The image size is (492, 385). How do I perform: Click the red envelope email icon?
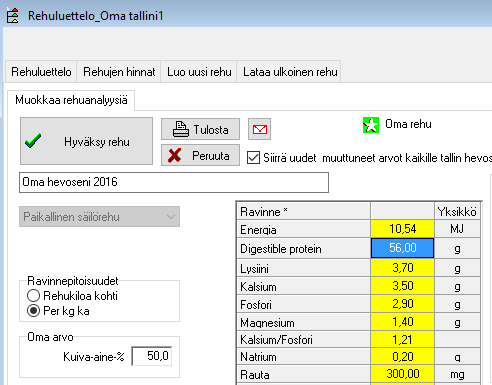coord(259,129)
